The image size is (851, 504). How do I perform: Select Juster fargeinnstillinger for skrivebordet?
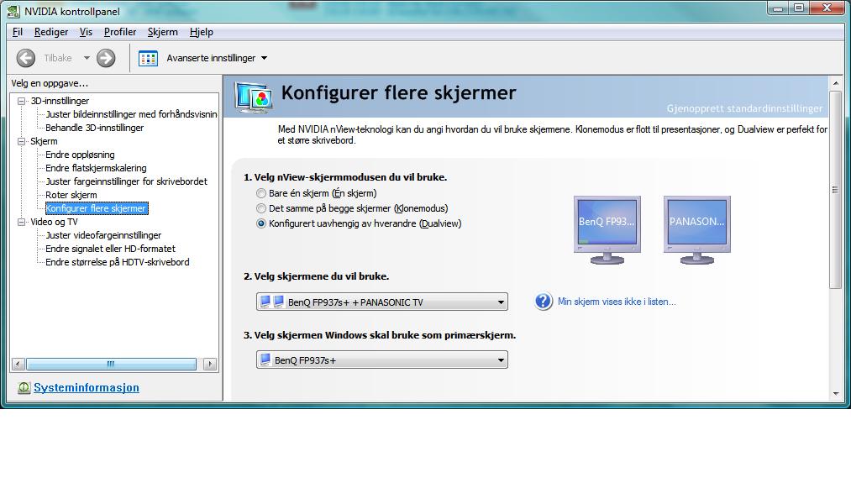click(127, 181)
